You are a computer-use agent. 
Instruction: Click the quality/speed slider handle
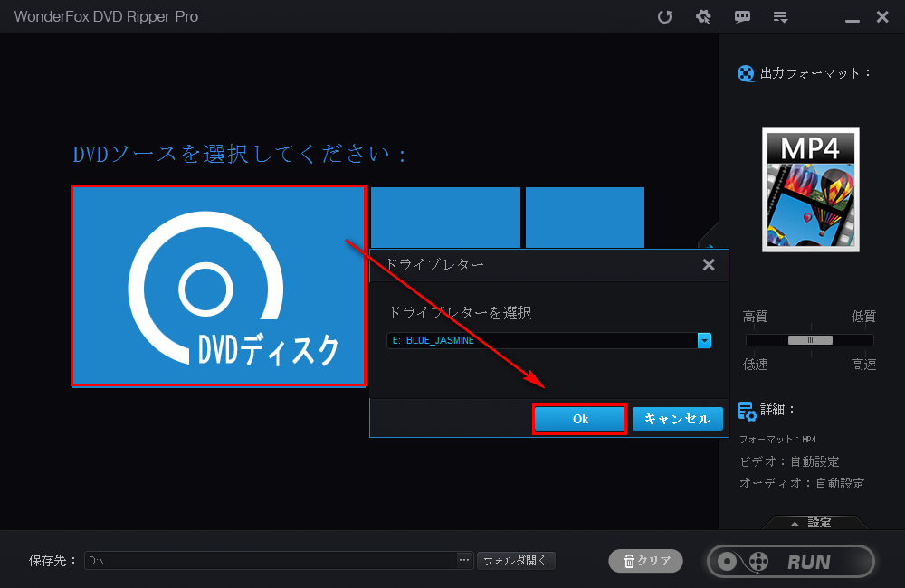[x=810, y=340]
